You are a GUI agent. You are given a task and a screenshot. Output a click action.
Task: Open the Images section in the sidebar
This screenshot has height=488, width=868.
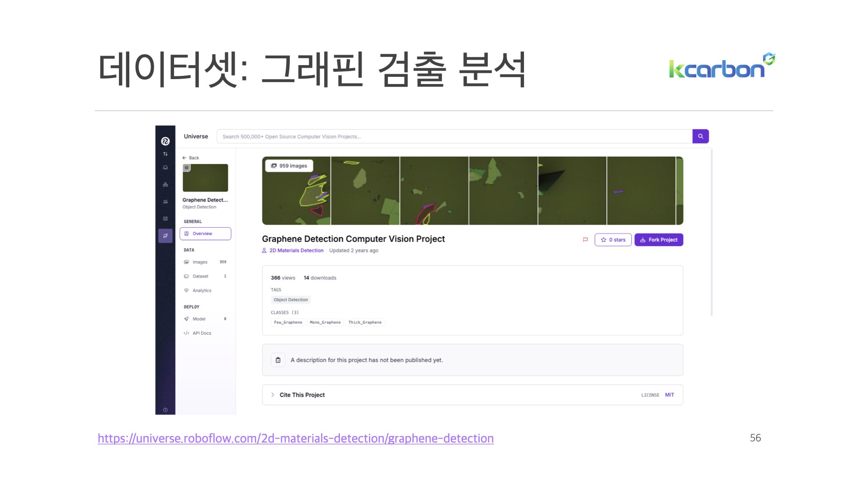click(200, 262)
